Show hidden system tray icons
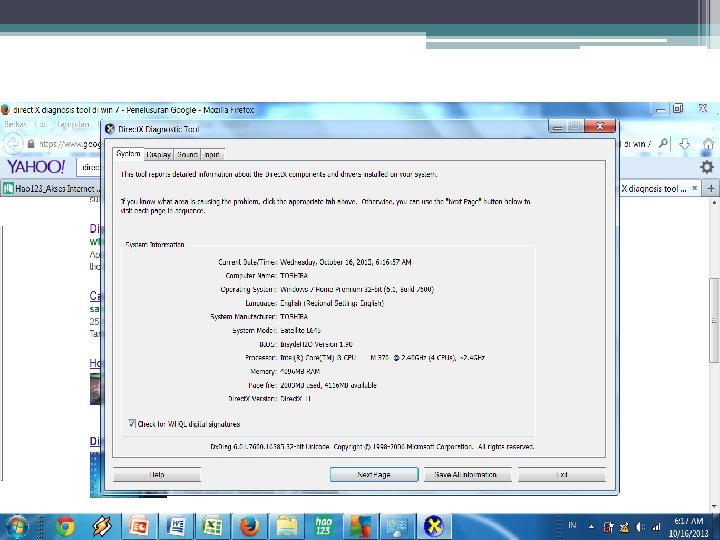720x540 pixels. pyautogui.click(x=592, y=527)
